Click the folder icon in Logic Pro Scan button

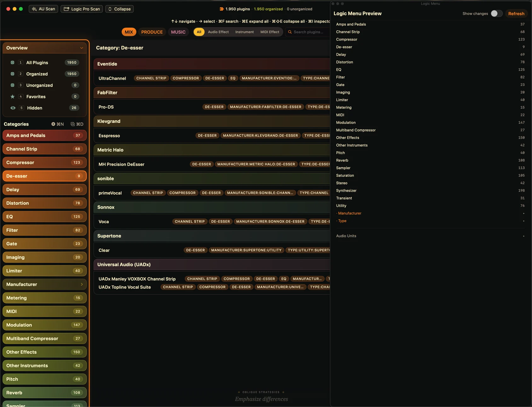[x=66, y=9]
